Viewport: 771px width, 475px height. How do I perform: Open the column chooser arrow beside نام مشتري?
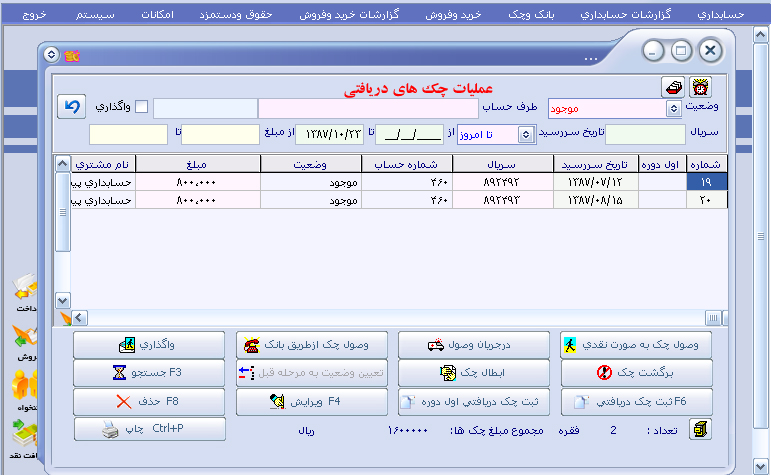point(62,163)
